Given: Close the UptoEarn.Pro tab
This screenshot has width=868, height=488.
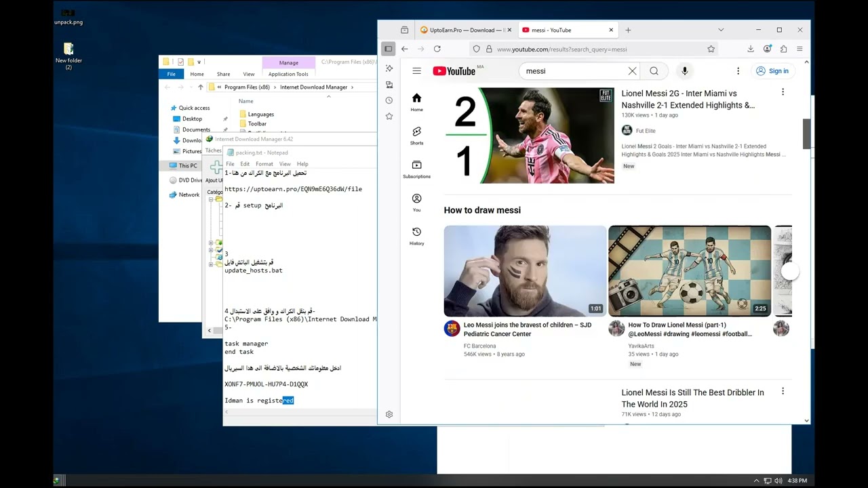Looking at the screenshot, I should tap(509, 30).
